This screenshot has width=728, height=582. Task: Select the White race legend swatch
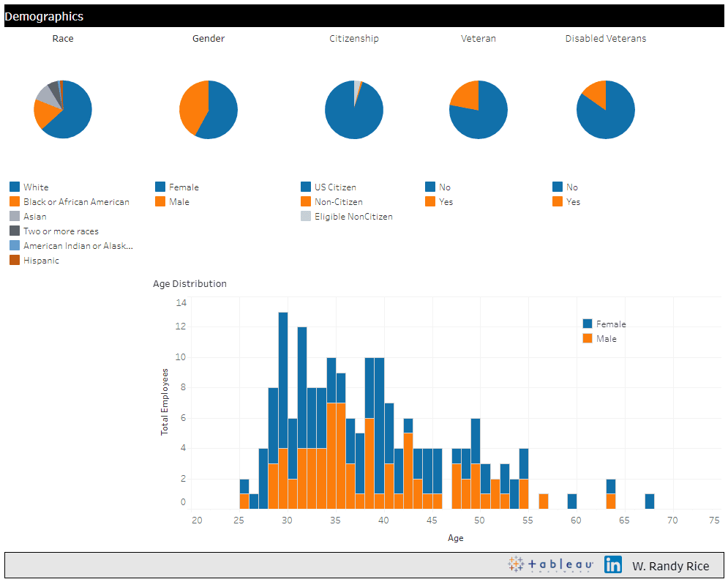click(x=15, y=187)
